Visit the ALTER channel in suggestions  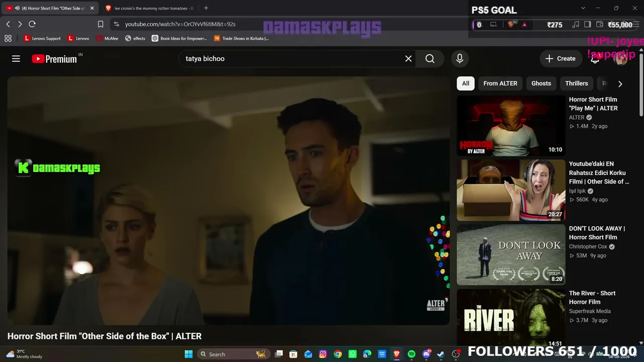[577, 118]
